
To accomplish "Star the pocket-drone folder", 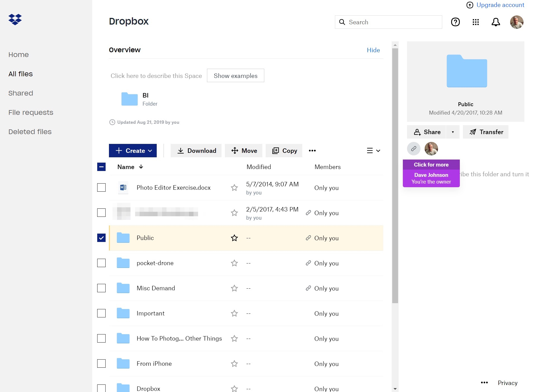I will point(234,263).
